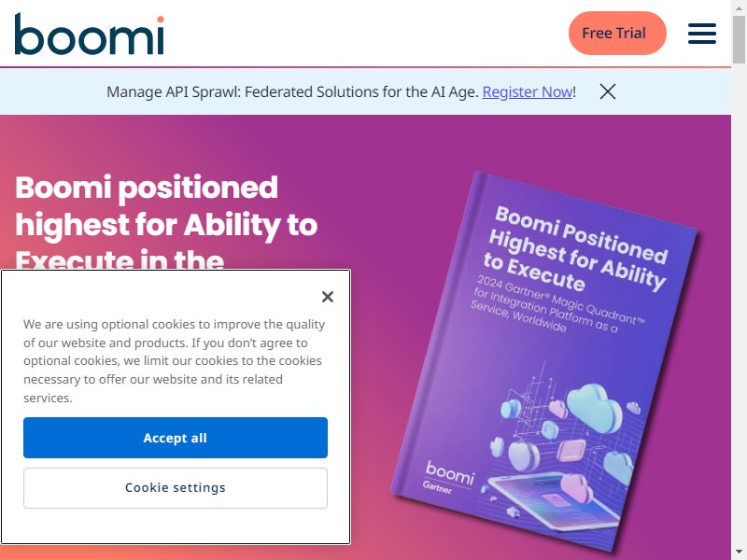Click the scrollbar up arrow
747x560 pixels.
coord(739,7)
